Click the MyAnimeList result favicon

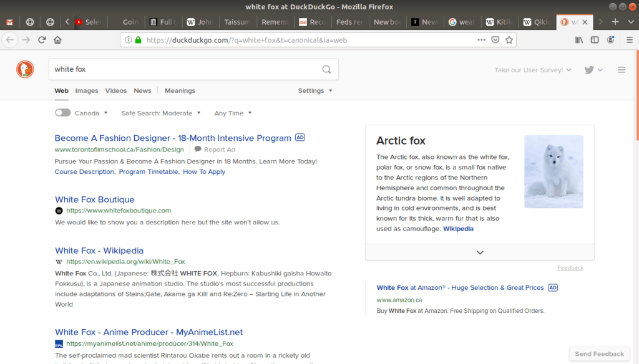[x=59, y=343]
